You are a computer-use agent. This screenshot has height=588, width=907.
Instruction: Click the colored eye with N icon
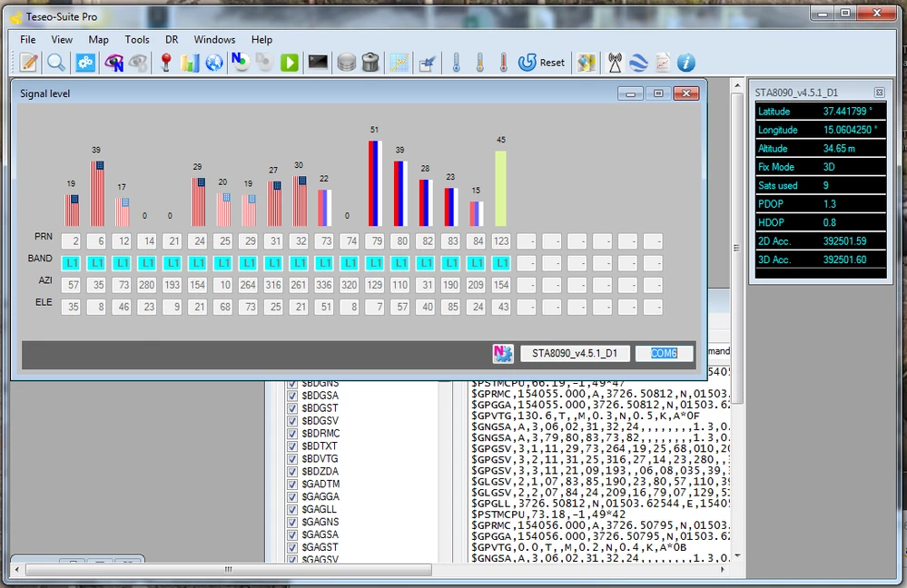[114, 63]
